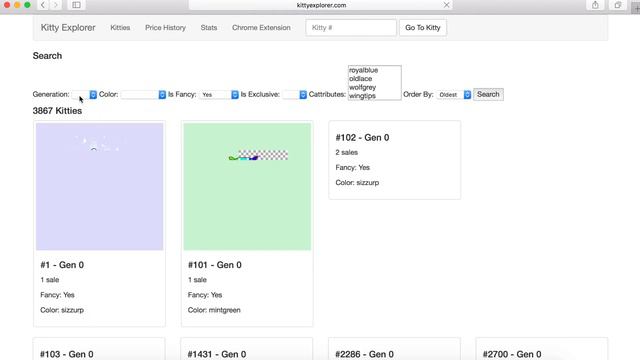Open the Is Exclusive dropdown
The height and width of the screenshot is (360, 640).
[294, 94]
